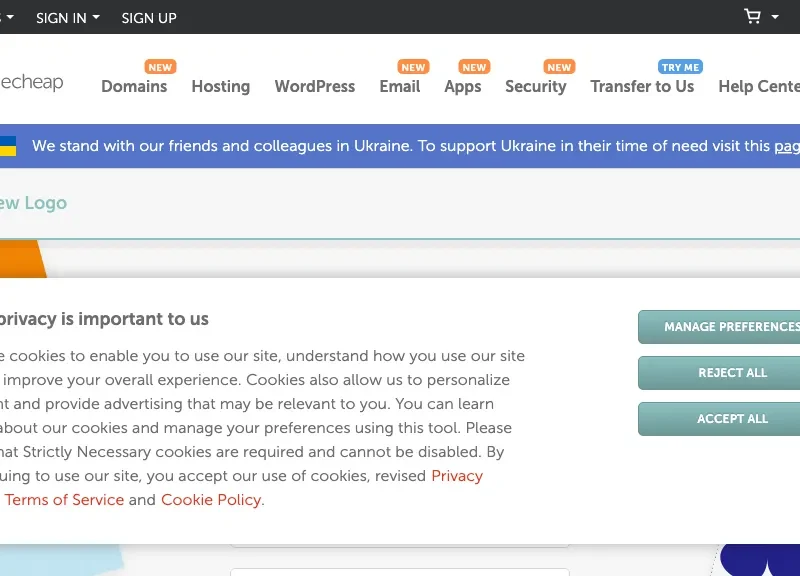Expand the dropdown at top-left corner
The image size is (800, 576).
click(x=12, y=17)
